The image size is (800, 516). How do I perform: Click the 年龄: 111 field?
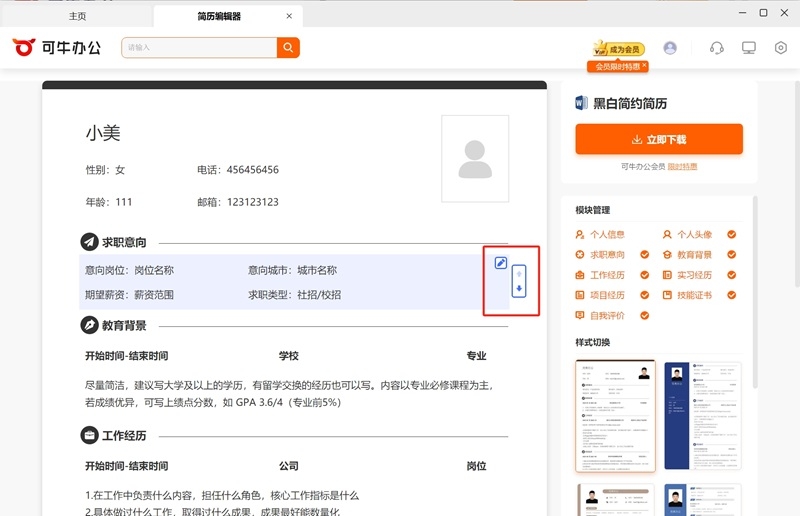pos(109,202)
